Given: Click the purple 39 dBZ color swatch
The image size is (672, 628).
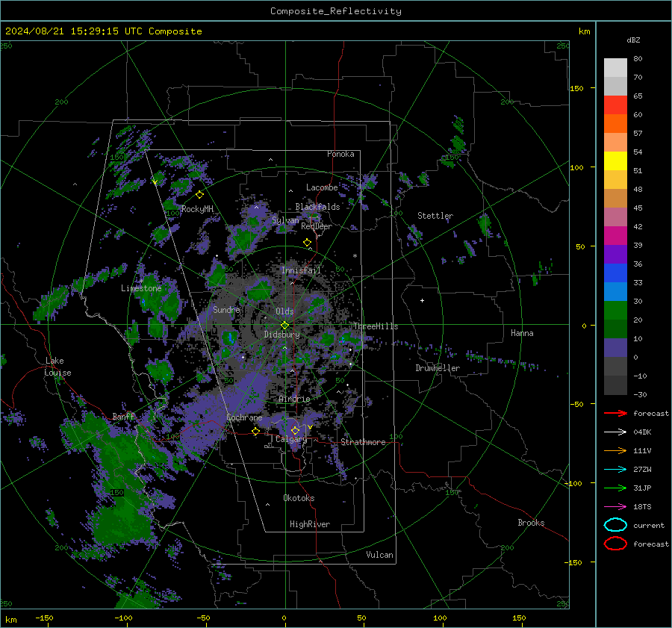Looking at the screenshot, I should [615, 254].
